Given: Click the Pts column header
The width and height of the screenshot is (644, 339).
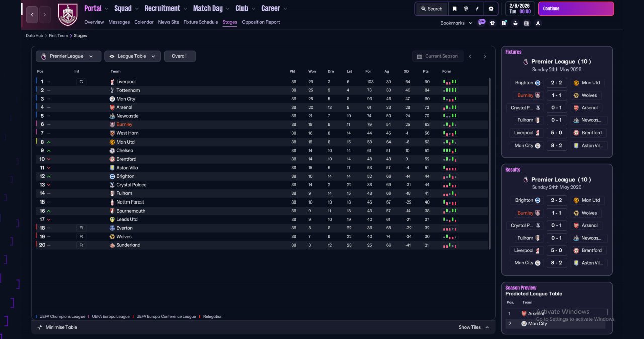Looking at the screenshot, I should point(426,71).
